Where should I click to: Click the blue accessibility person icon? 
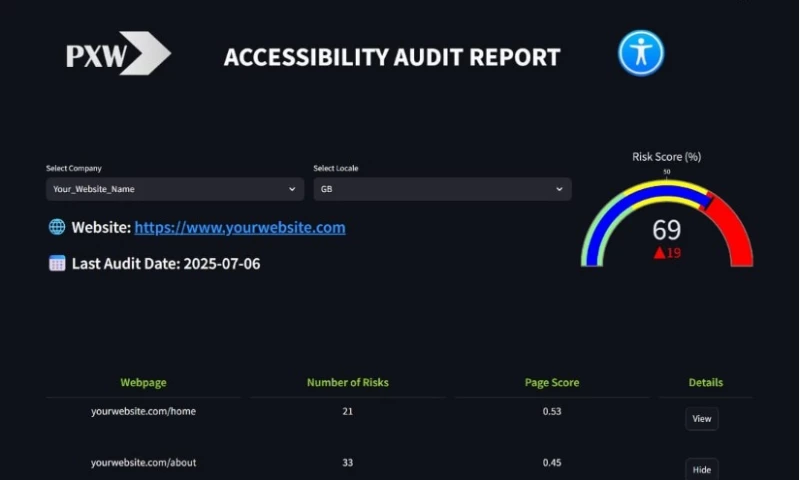640,53
